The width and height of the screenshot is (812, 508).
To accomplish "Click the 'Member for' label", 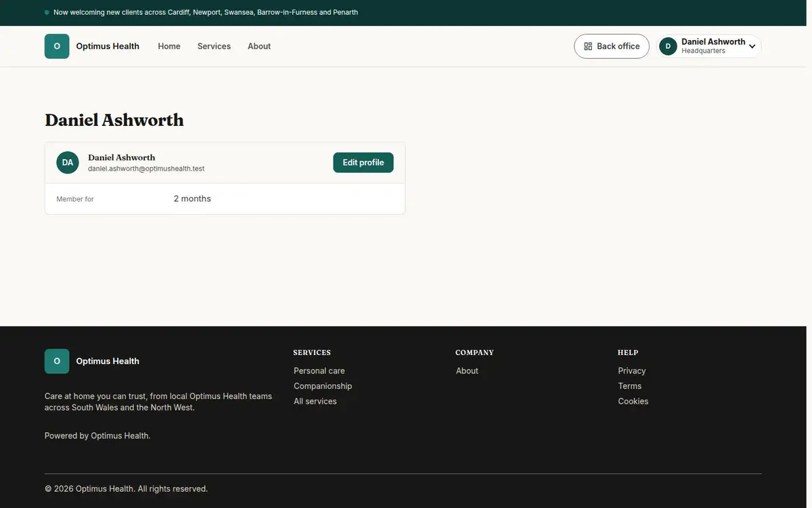I will (x=75, y=199).
